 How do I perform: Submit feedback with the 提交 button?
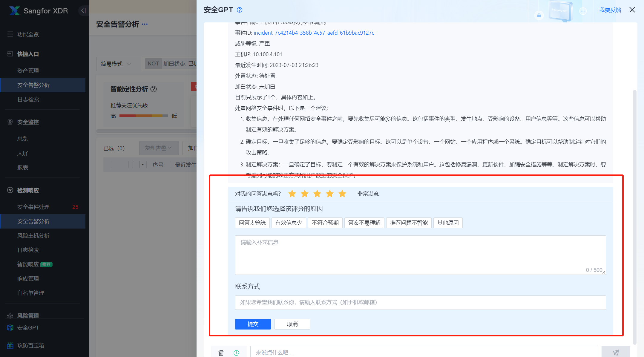252,324
